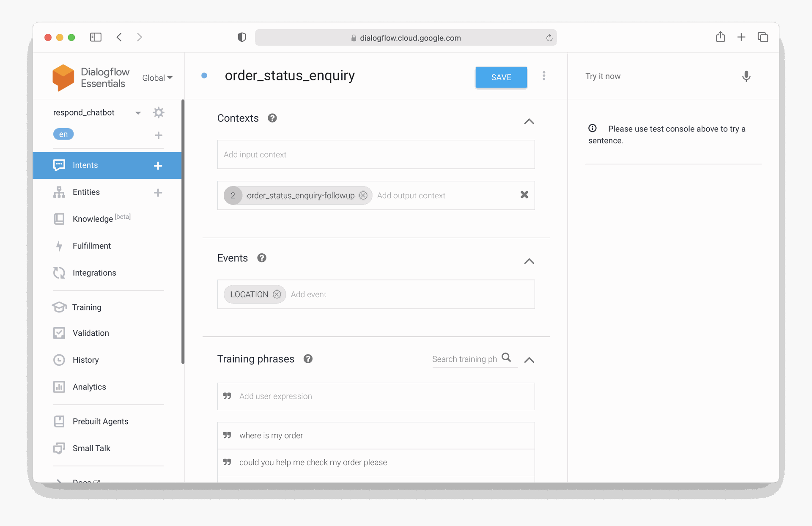The width and height of the screenshot is (812, 526).
Task: Open the three-dot more options menu
Action: 544,76
